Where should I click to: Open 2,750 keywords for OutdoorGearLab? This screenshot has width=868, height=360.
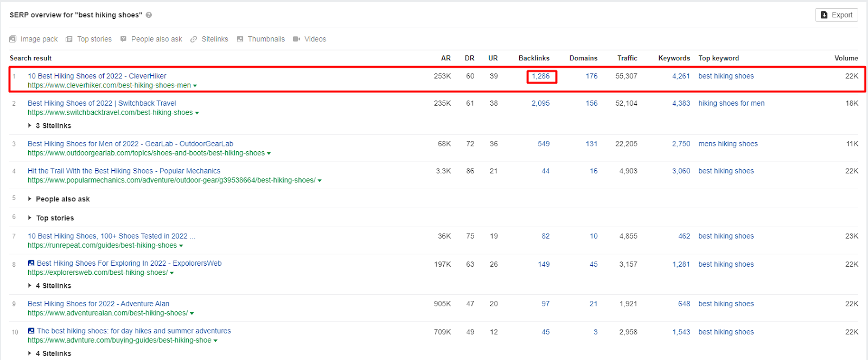681,144
